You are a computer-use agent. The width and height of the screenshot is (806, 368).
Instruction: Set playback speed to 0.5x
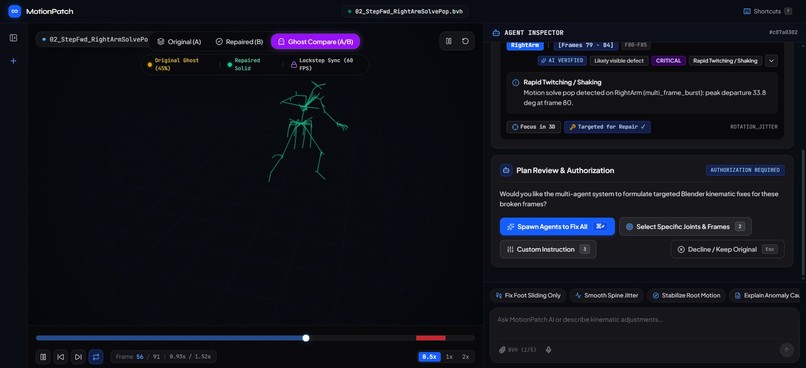click(x=429, y=357)
